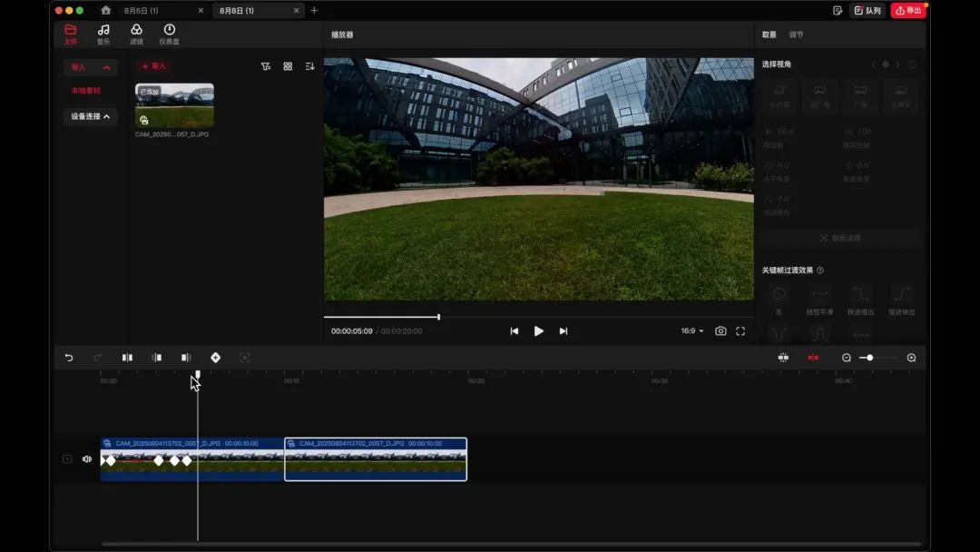Mute the timeline track speaker icon

point(87,459)
